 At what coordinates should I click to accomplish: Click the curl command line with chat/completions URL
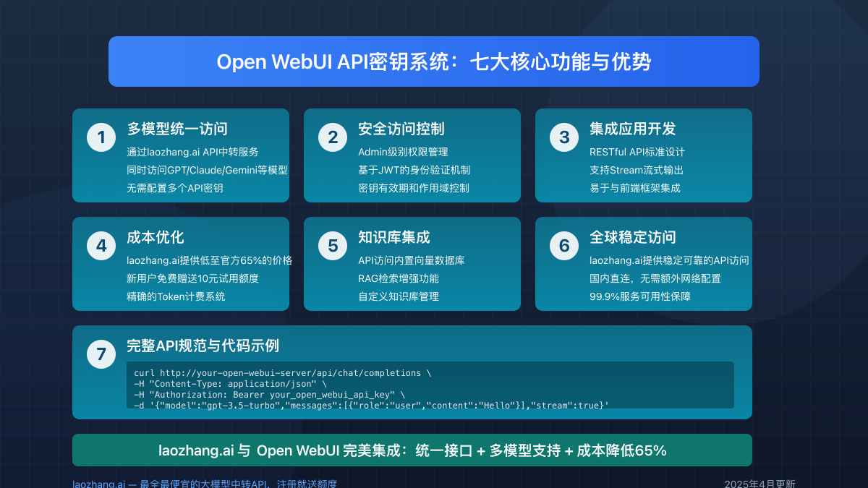click(283, 373)
